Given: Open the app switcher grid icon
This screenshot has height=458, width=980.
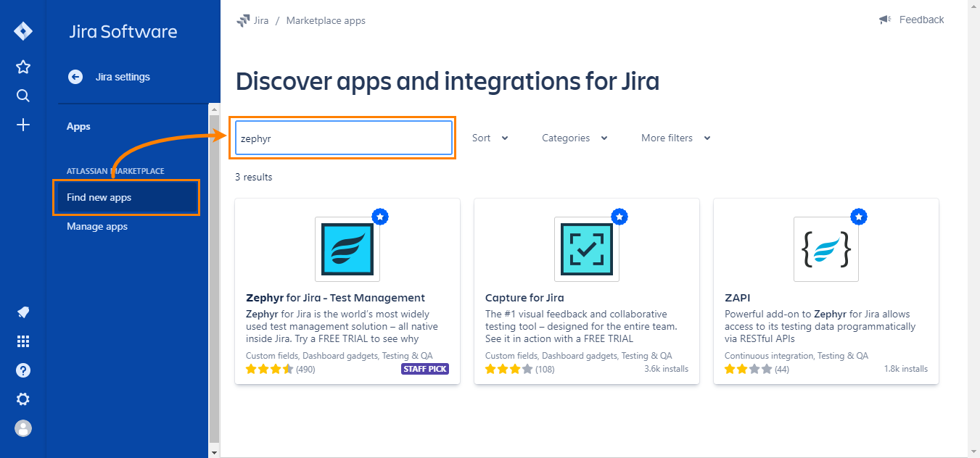Looking at the screenshot, I should pyautogui.click(x=23, y=341).
